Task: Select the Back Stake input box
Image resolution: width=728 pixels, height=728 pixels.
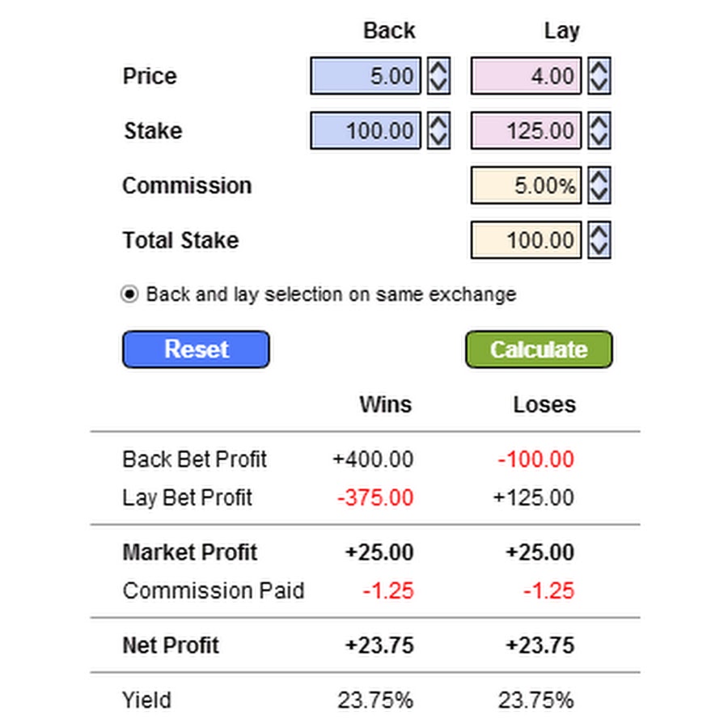Action: [366, 131]
